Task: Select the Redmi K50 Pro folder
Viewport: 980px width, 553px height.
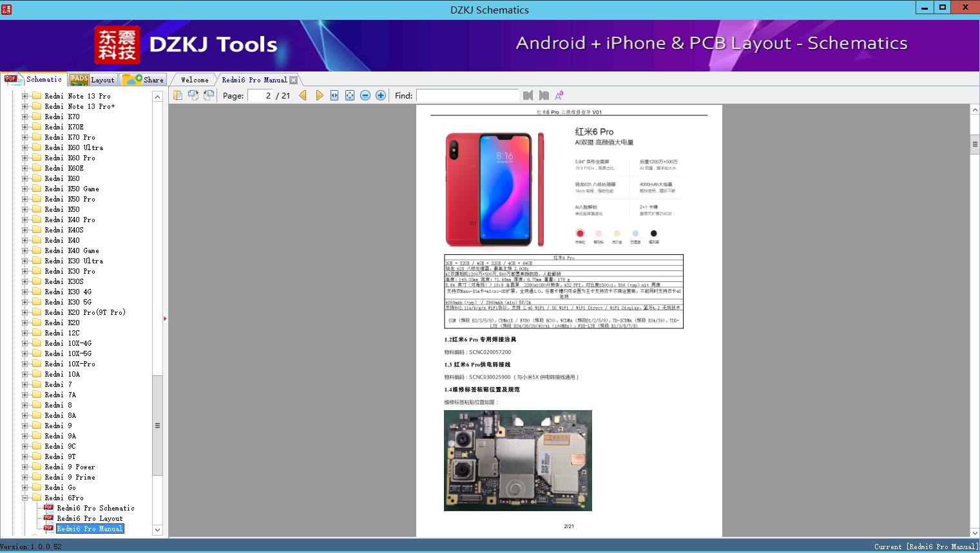Action: [x=70, y=199]
